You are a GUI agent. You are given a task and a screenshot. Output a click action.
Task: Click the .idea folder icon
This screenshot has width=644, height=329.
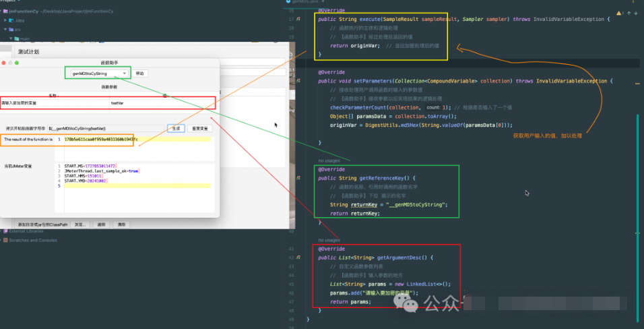11,20
